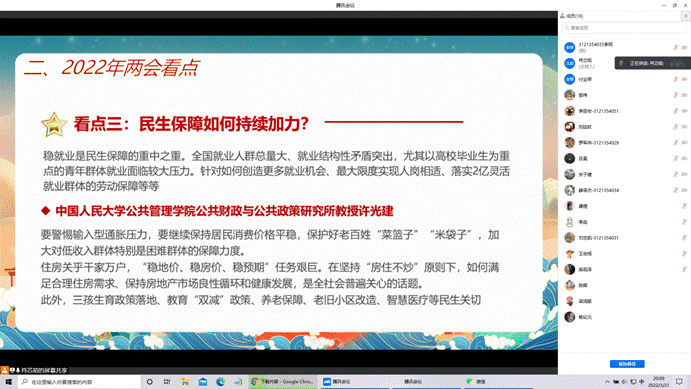Select participant name ending 3121354029
The width and height of the screenshot is (691, 389).
tap(598, 143)
